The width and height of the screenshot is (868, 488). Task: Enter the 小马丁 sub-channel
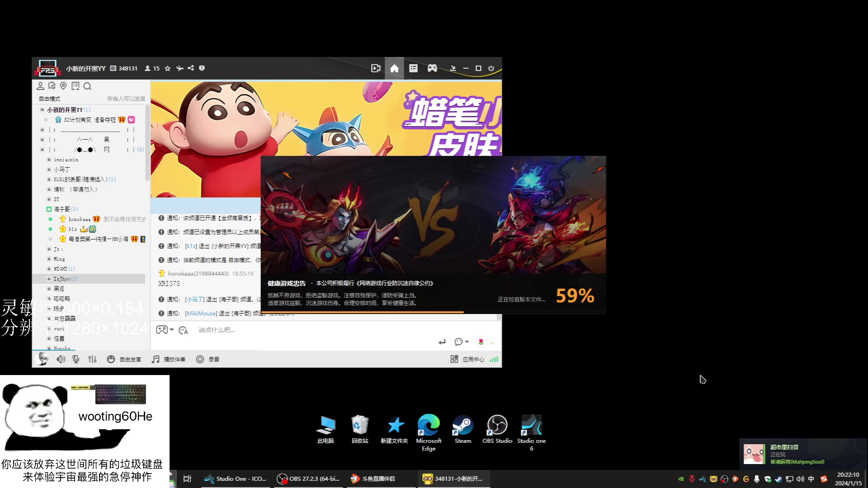61,169
